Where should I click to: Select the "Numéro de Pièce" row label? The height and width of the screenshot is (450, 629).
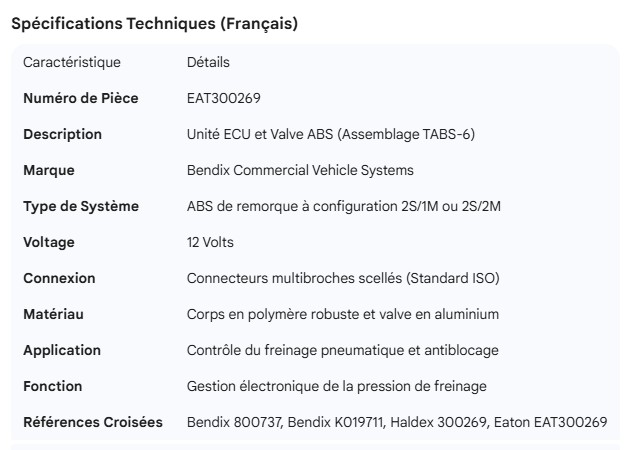pyautogui.click(x=81, y=98)
